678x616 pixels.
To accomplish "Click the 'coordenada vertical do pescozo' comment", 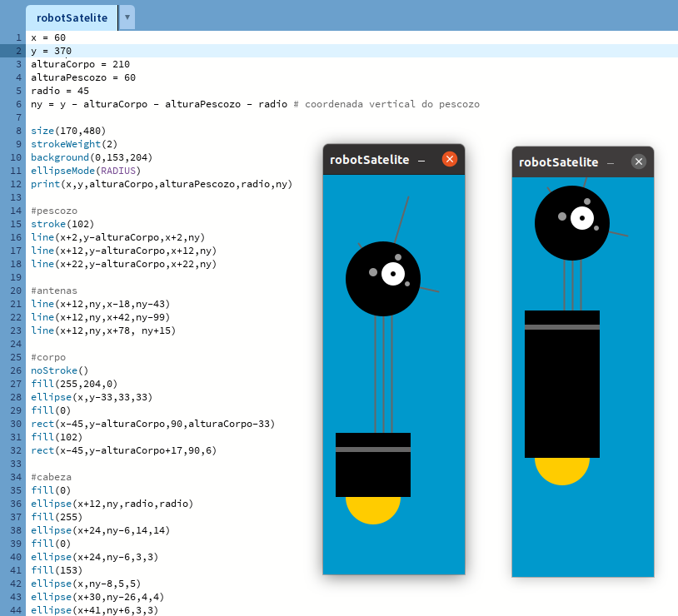I will (391, 104).
